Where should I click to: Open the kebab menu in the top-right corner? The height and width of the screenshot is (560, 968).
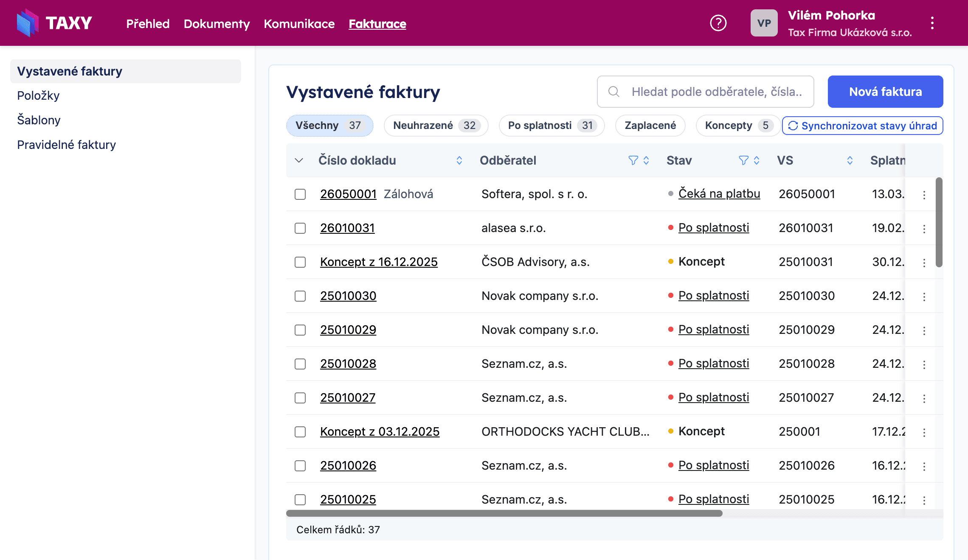[x=932, y=23]
